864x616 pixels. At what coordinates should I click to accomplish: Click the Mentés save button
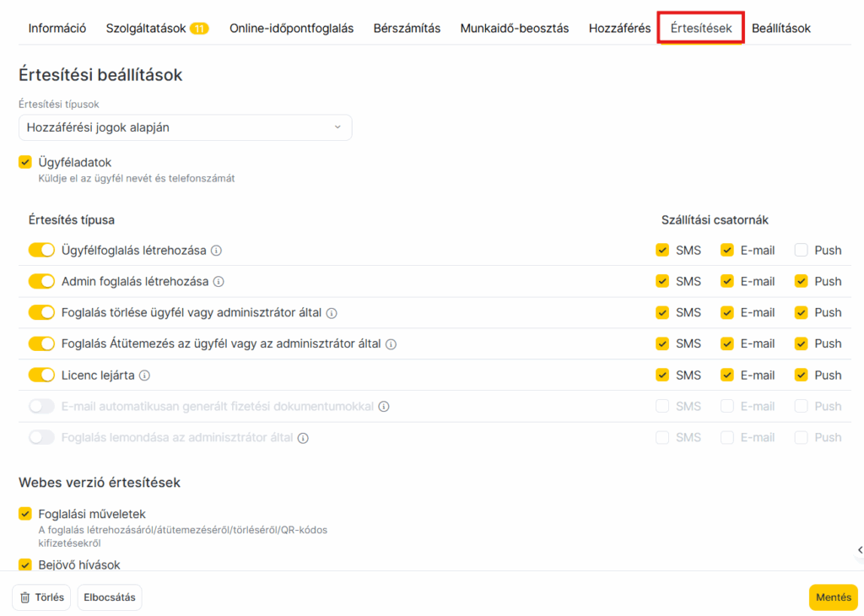833,597
